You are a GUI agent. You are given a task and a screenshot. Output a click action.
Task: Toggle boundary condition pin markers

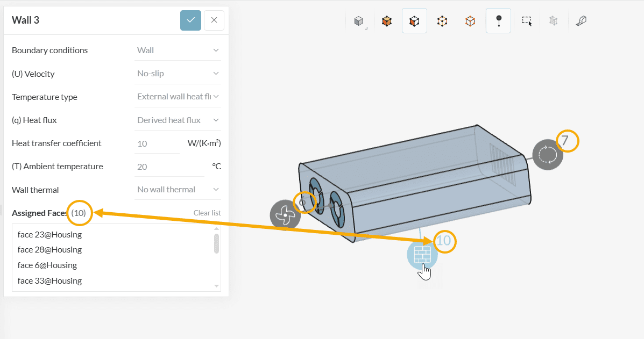click(498, 21)
